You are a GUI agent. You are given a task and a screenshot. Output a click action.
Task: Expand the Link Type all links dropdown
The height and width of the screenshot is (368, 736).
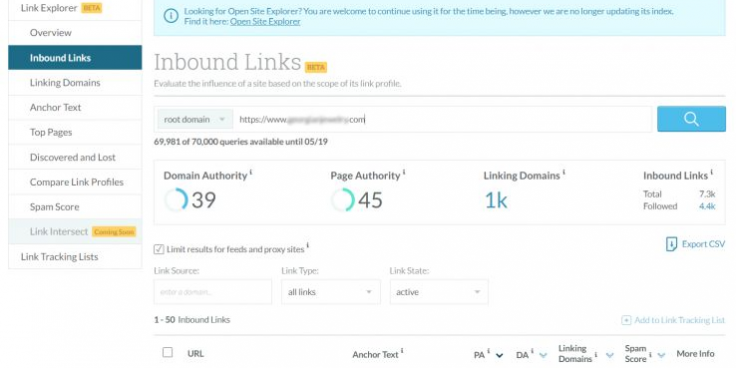(330, 292)
